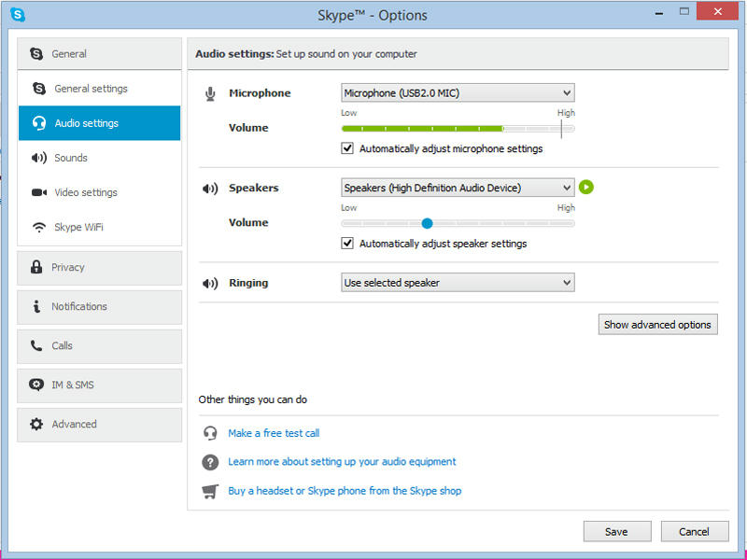Open the Microphone device dropdown
Viewport: 747px width, 560px height.
(458, 92)
